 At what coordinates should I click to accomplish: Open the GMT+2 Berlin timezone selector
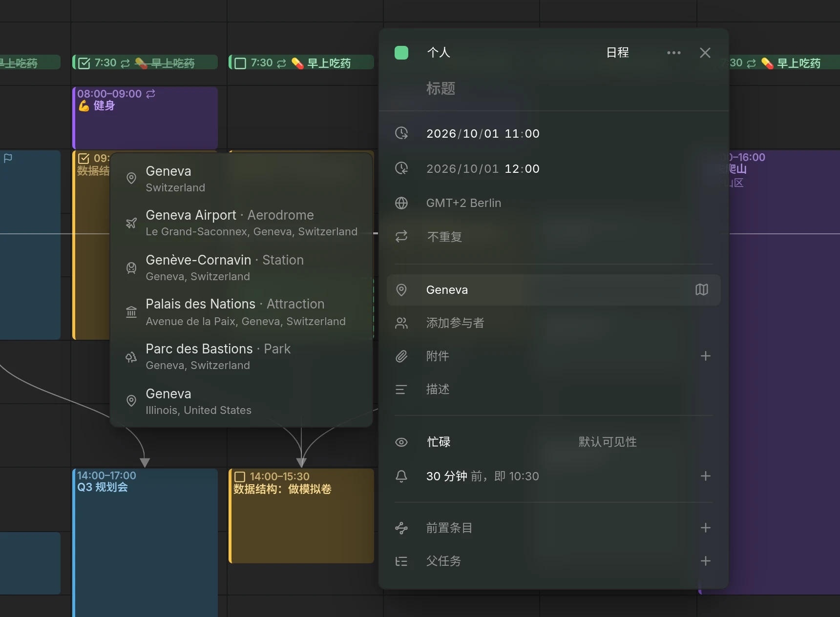pos(463,203)
